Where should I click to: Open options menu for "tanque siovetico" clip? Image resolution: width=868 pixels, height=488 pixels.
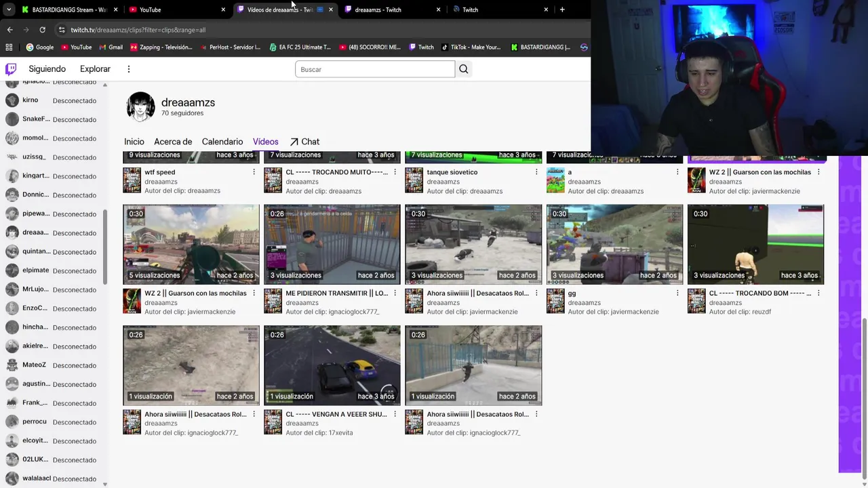(x=536, y=172)
